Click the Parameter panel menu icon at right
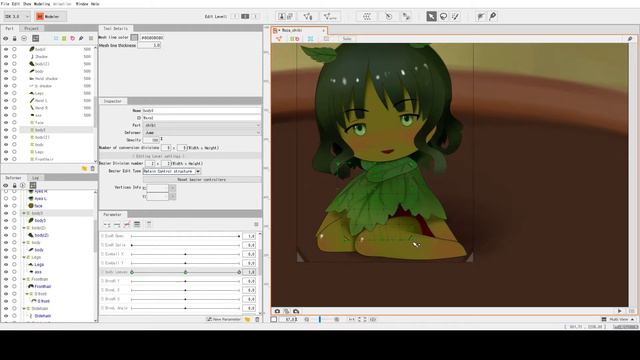 pyautogui.click(x=256, y=224)
